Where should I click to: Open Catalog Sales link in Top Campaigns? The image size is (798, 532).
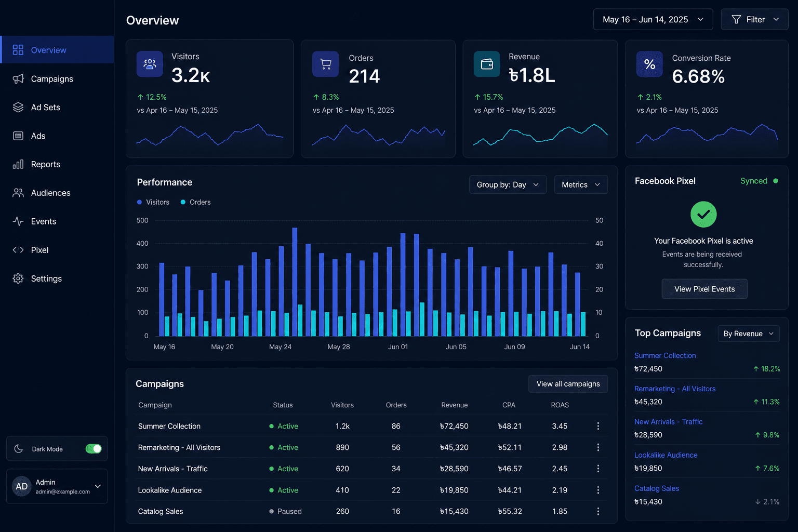[657, 488]
